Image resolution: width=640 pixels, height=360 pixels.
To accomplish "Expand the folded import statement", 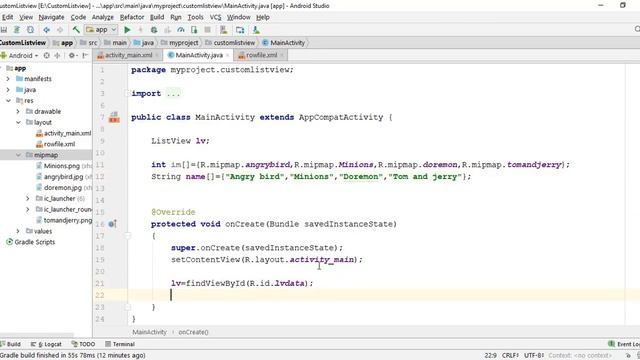I will [x=127, y=93].
